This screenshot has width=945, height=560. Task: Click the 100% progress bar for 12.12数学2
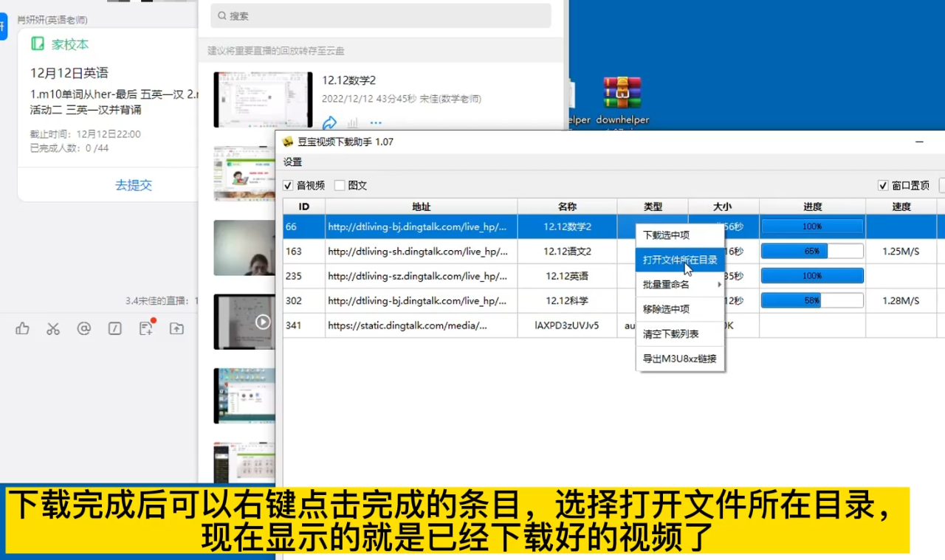(812, 227)
